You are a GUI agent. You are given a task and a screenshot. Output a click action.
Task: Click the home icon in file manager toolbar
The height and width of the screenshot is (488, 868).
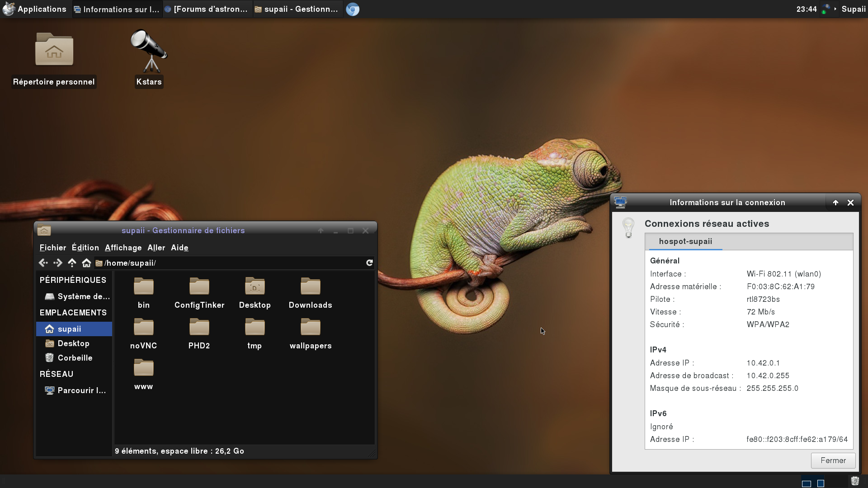[86, 263]
